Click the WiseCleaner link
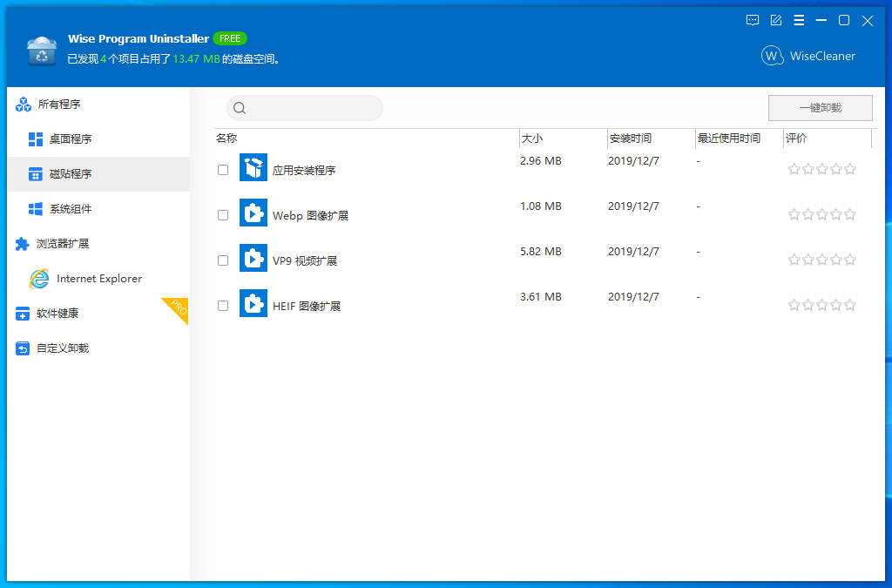 (809, 55)
